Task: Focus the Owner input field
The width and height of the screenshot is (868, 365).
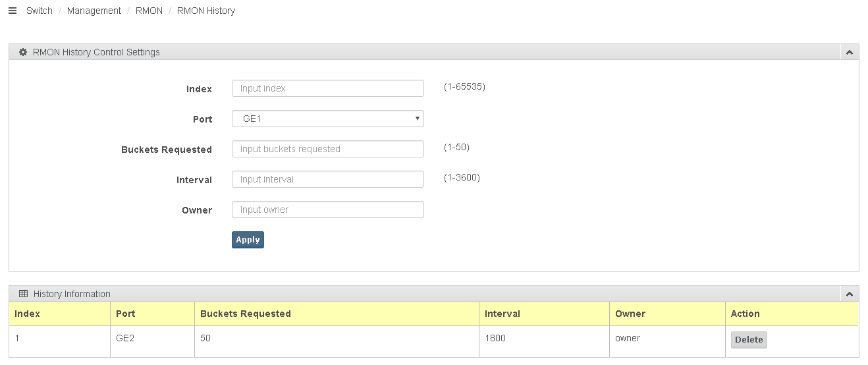Action: point(328,210)
